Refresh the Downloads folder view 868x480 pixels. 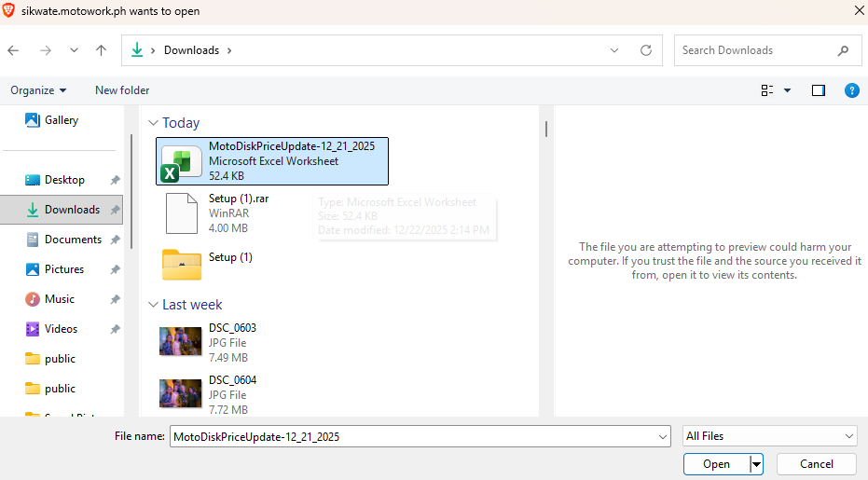(645, 50)
